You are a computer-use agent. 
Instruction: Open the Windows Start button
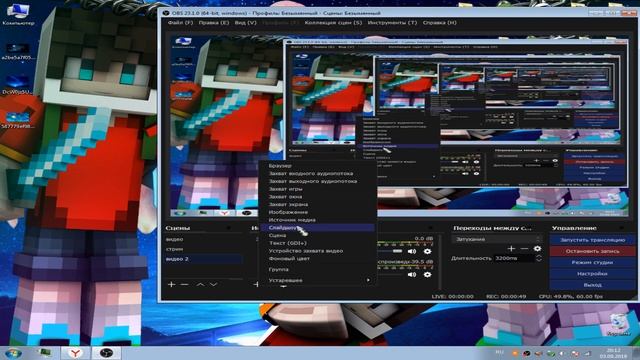[x=13, y=353]
